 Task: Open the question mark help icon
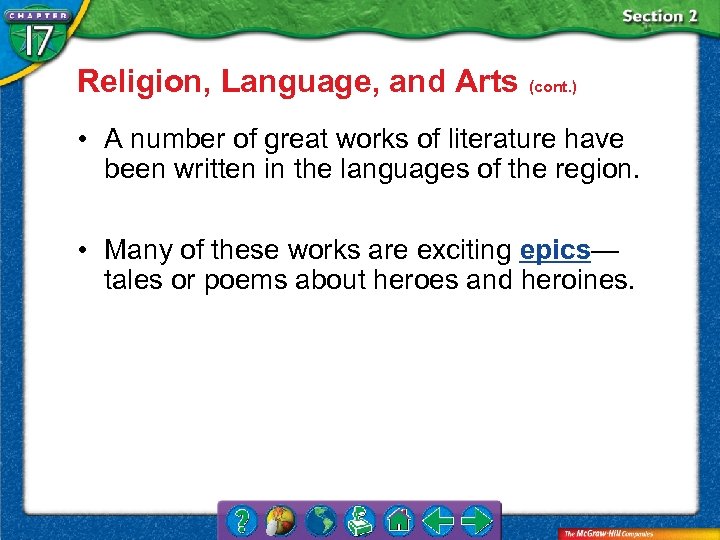pyautogui.click(x=242, y=521)
